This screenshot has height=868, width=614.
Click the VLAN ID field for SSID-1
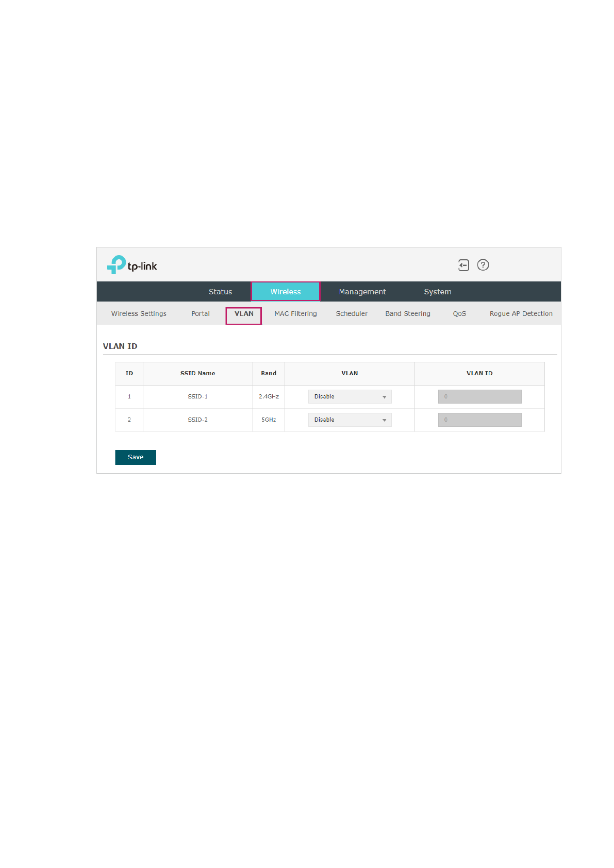[x=479, y=396]
